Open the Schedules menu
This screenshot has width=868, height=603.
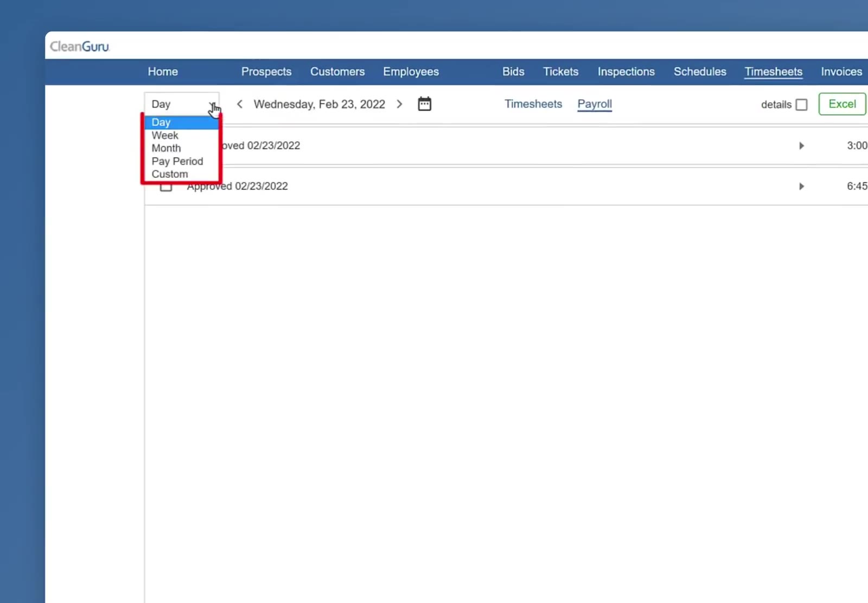click(x=700, y=72)
